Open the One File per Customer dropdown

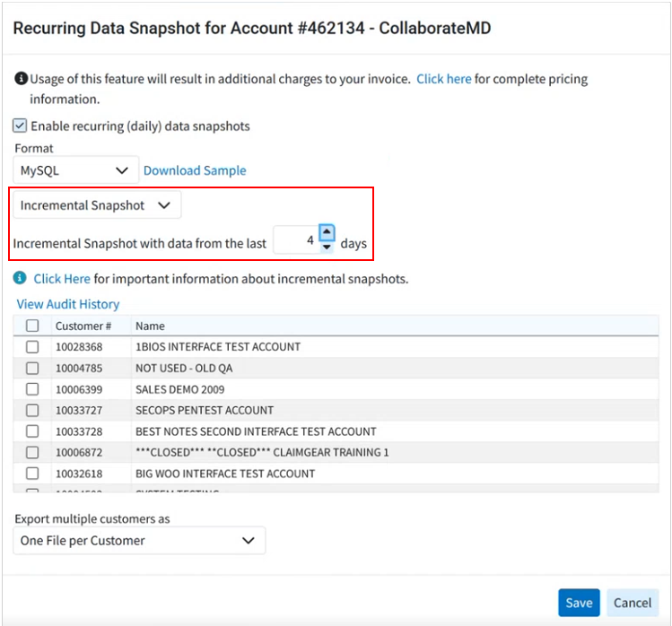[139, 541]
